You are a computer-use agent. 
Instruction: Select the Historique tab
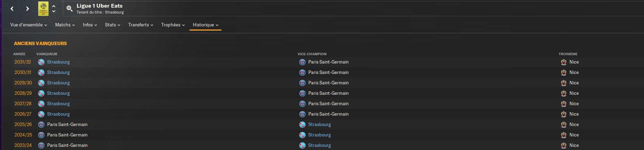pos(205,25)
